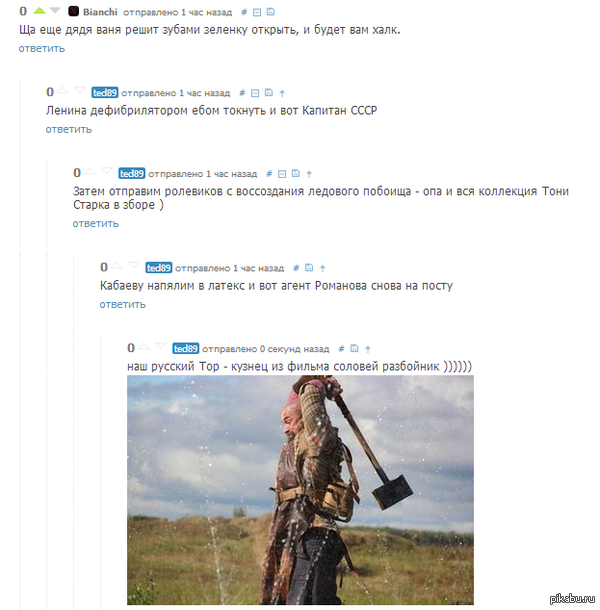The width and height of the screenshot is (600, 610).
Task: Save the ледового побоища comment
Action: (296, 174)
